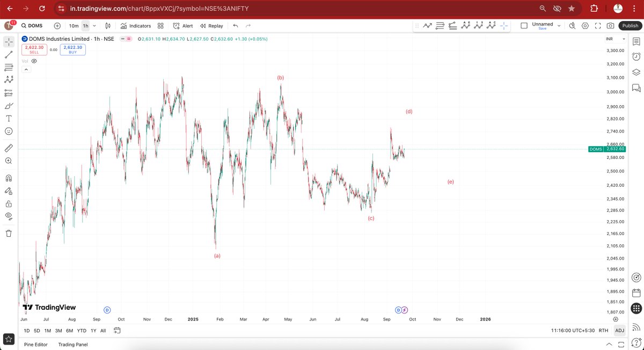This screenshot has width=644, height=350.
Task: Open the Pine Editor tab
Action: pyautogui.click(x=35, y=344)
